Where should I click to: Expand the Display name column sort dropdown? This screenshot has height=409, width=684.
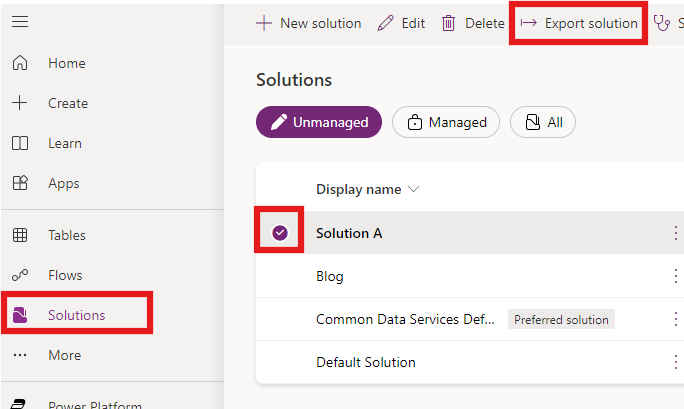tap(414, 189)
